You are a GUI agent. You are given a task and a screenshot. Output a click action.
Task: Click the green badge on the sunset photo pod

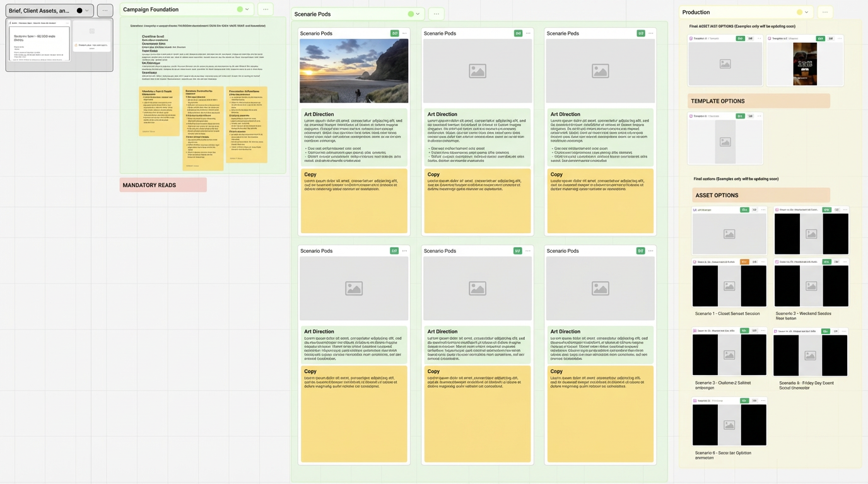point(394,33)
